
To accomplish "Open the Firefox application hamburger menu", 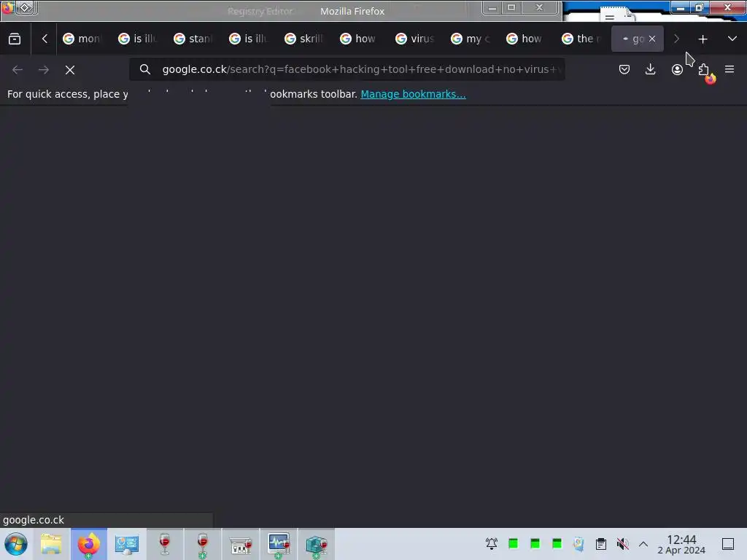I will 729,69.
